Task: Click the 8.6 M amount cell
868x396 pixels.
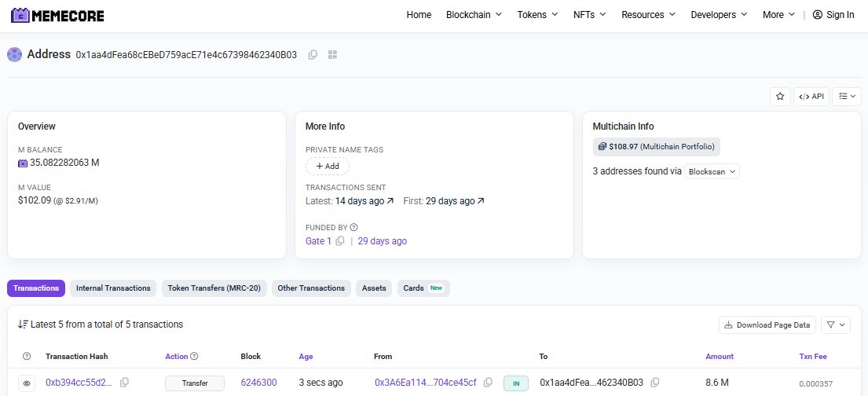Action: 717,383
